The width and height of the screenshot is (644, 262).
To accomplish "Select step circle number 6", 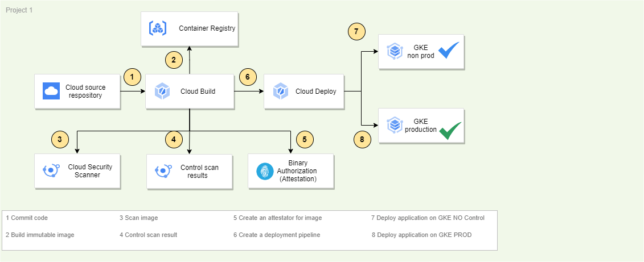I will click(x=248, y=77).
